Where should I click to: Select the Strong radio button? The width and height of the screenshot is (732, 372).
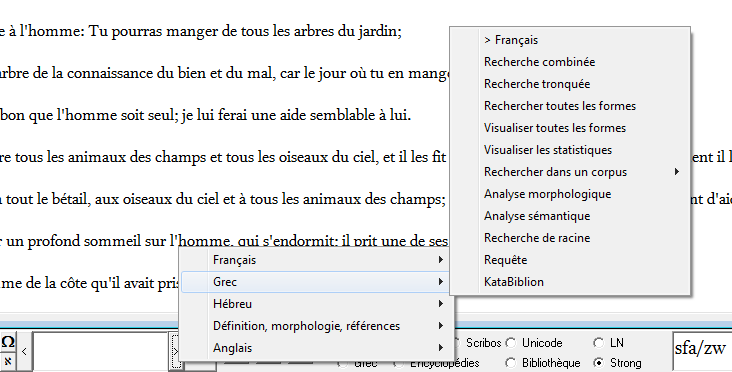(598, 363)
